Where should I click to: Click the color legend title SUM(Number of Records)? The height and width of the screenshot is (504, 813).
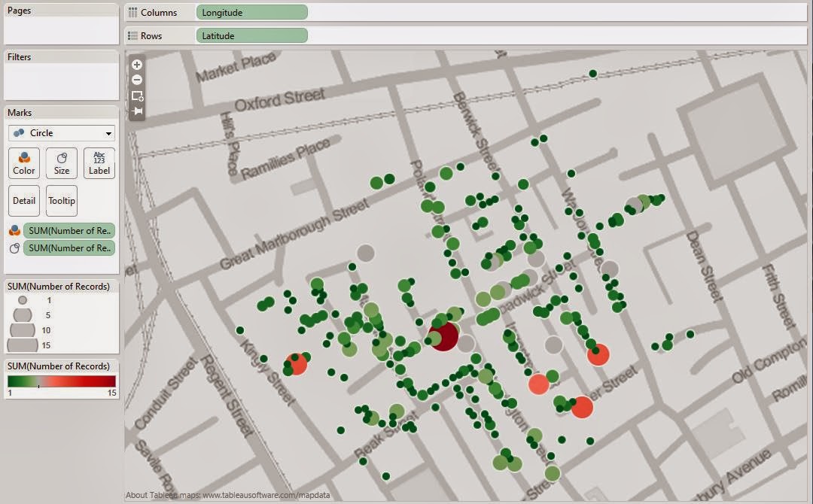coord(59,366)
